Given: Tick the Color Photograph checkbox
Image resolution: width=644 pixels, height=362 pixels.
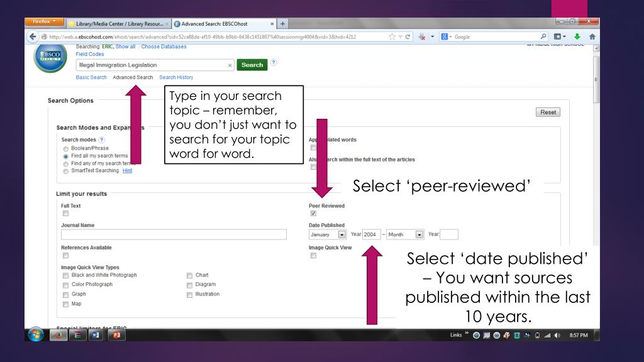Looking at the screenshot, I should [x=65, y=285].
